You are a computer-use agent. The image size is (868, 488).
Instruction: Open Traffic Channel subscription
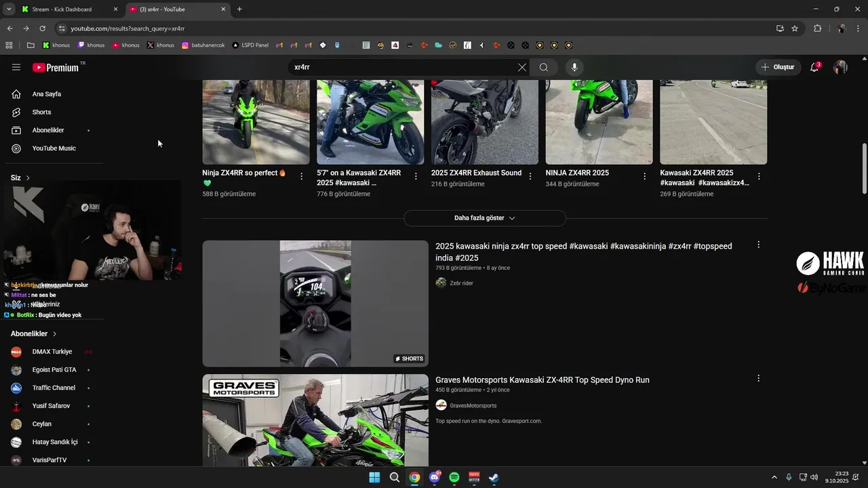point(54,388)
